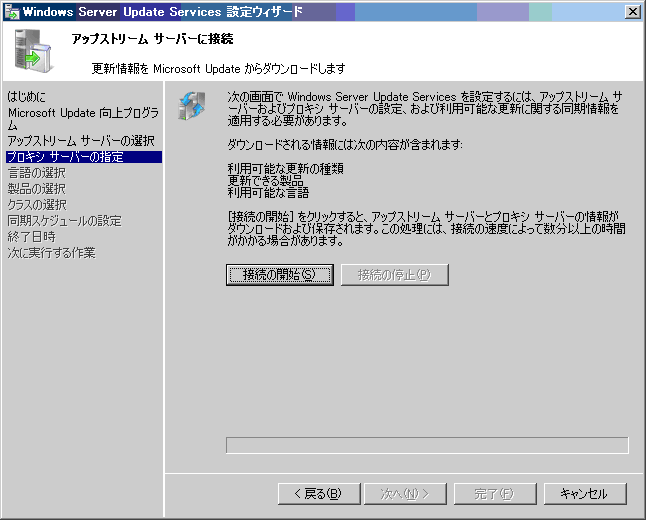Click the text 更新できる製品
The width and height of the screenshot is (646, 520).
point(265,180)
